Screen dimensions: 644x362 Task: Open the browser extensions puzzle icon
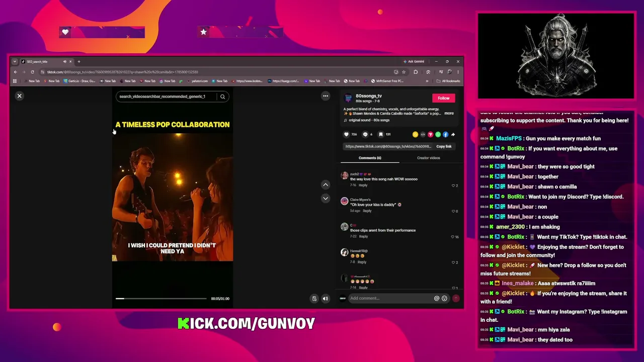416,72
